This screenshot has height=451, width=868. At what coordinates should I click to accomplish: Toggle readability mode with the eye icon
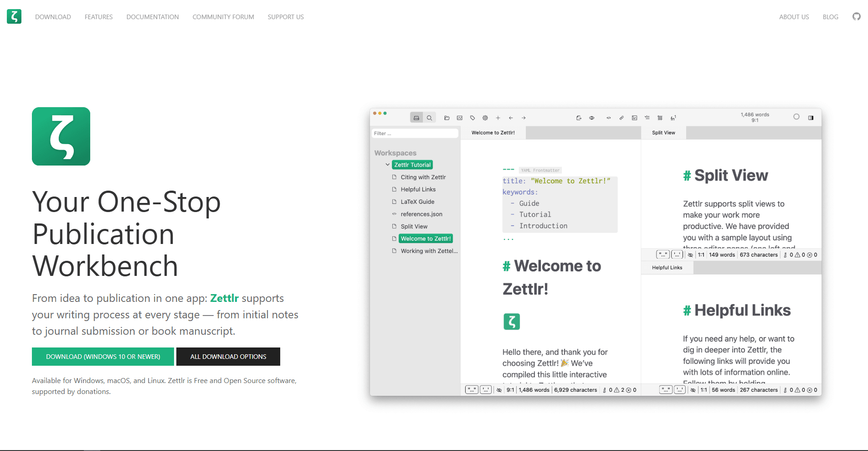pyautogui.click(x=591, y=118)
